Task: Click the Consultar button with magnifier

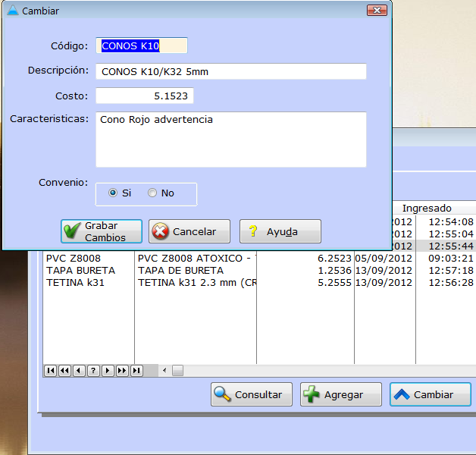Action: click(251, 394)
